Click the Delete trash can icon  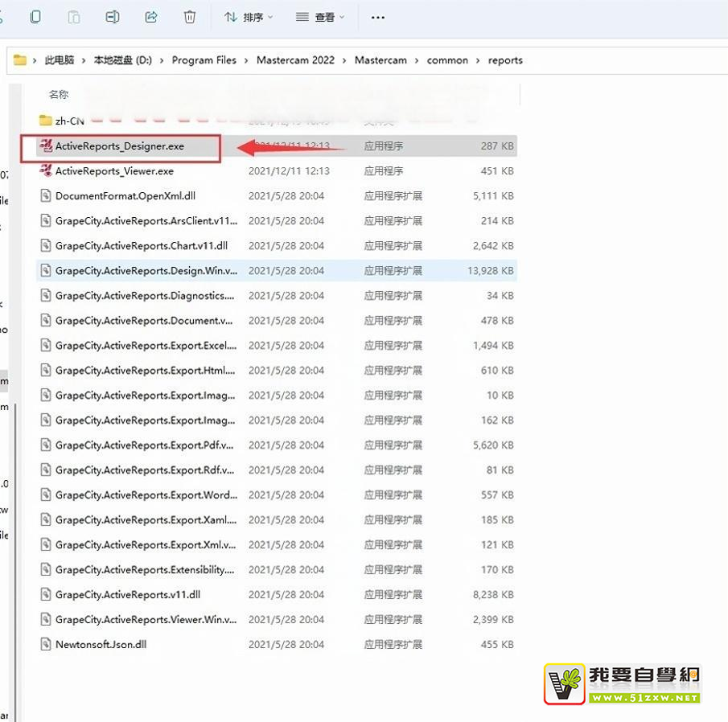tap(189, 17)
